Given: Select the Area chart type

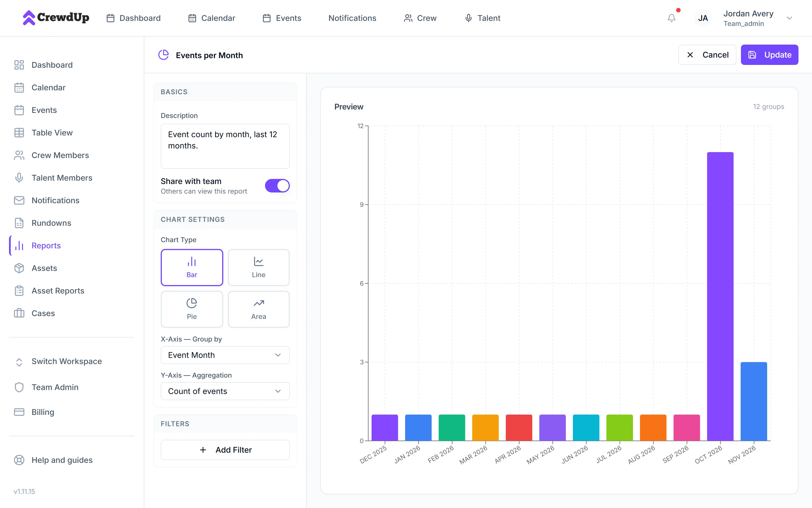Looking at the screenshot, I should click(258, 309).
